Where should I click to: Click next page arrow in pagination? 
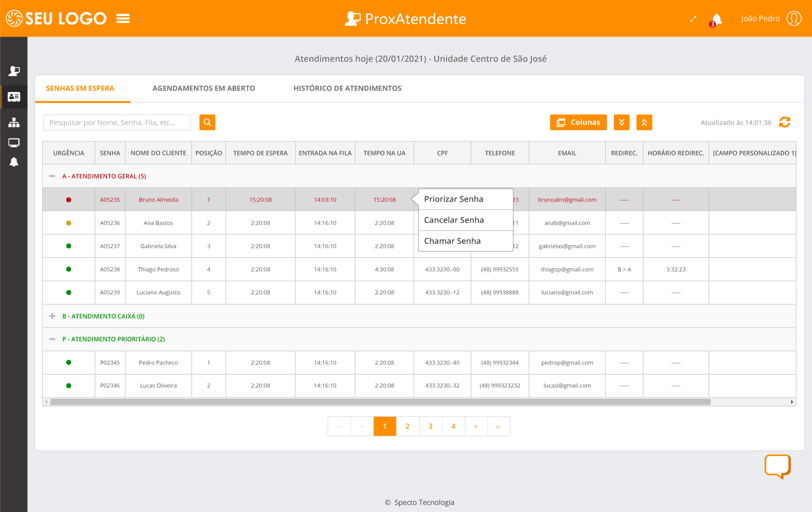(476, 426)
